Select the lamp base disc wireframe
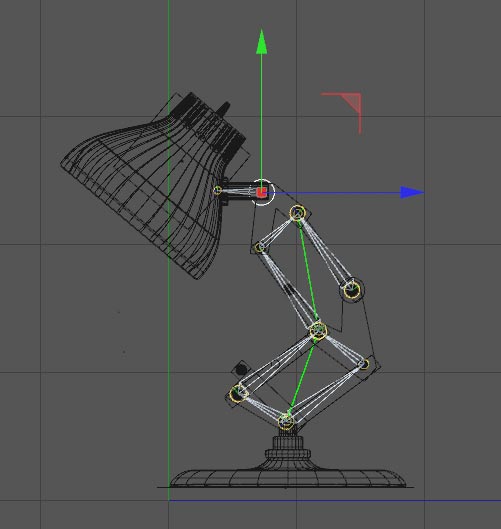 click(287, 477)
